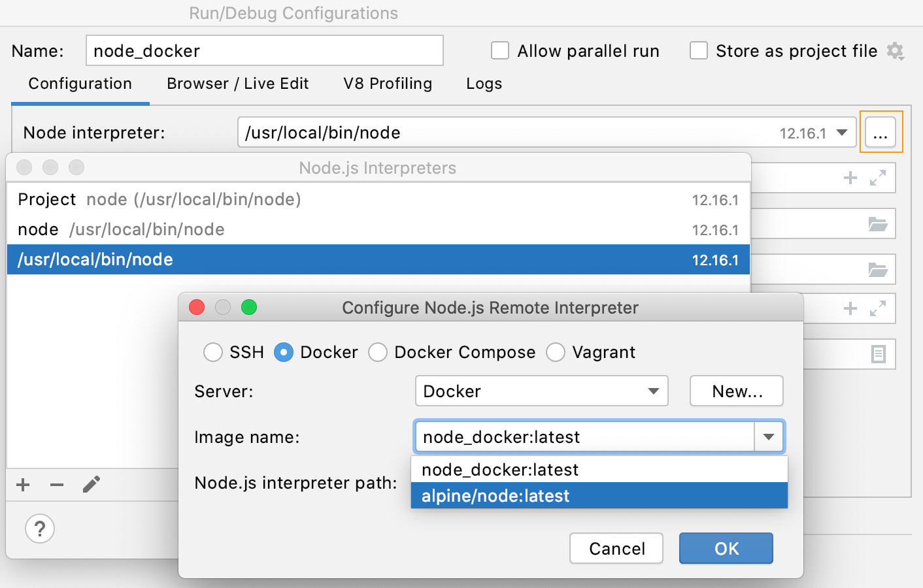Confirm with the OK button
Image resolution: width=923 pixels, height=588 pixels.
point(726,548)
